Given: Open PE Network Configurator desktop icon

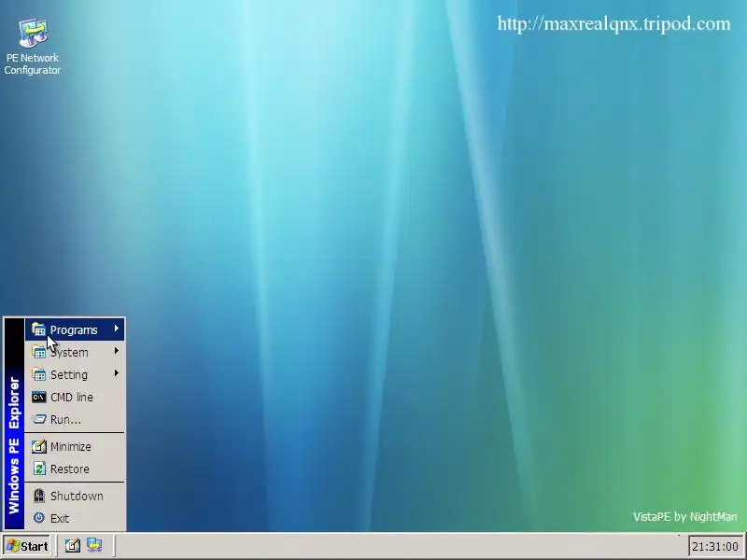Looking at the screenshot, I should (33, 46).
